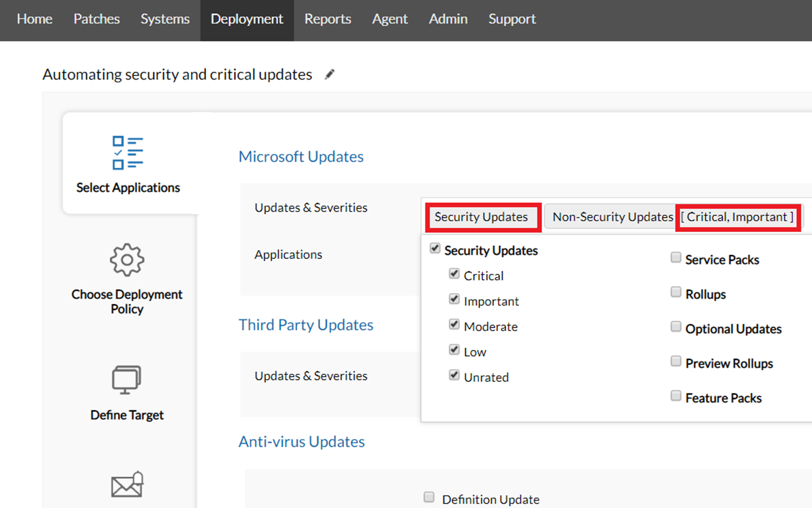
Task: Enable the Preview Rollups checkbox
Action: click(675, 361)
